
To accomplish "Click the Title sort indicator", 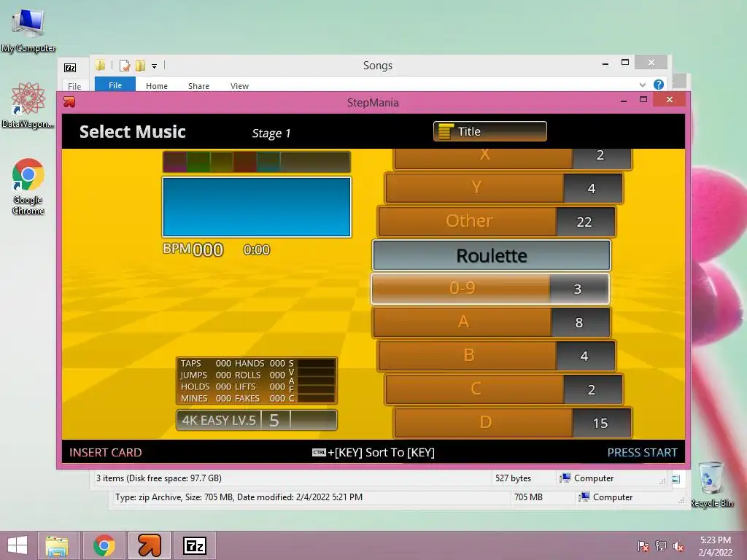I will [489, 131].
